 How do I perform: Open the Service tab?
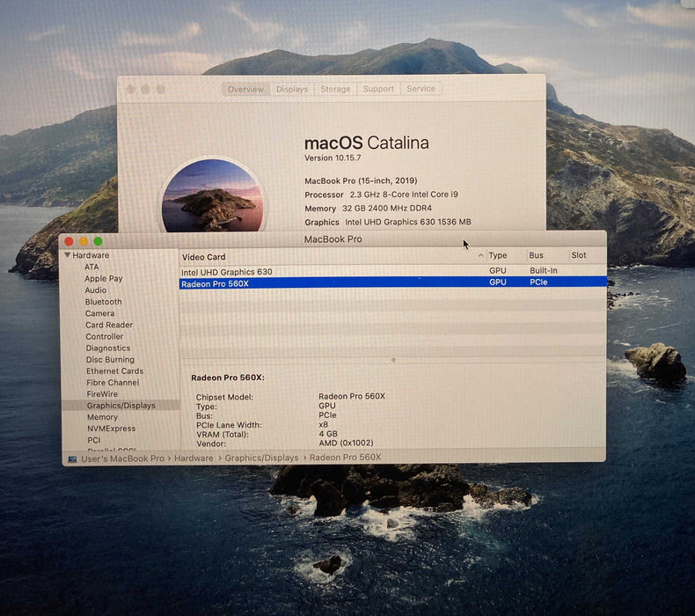(421, 89)
